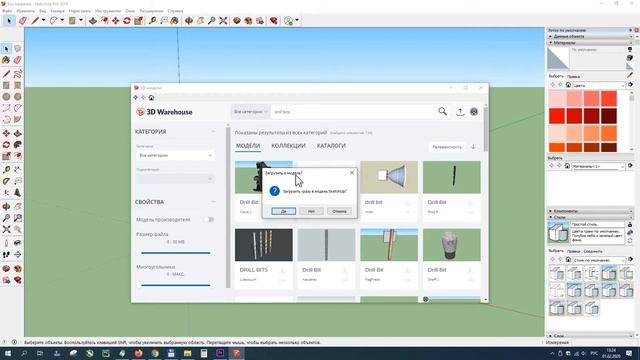This screenshot has width=640, height=360.
Task: Open the Камера menu
Action: coord(57,11)
